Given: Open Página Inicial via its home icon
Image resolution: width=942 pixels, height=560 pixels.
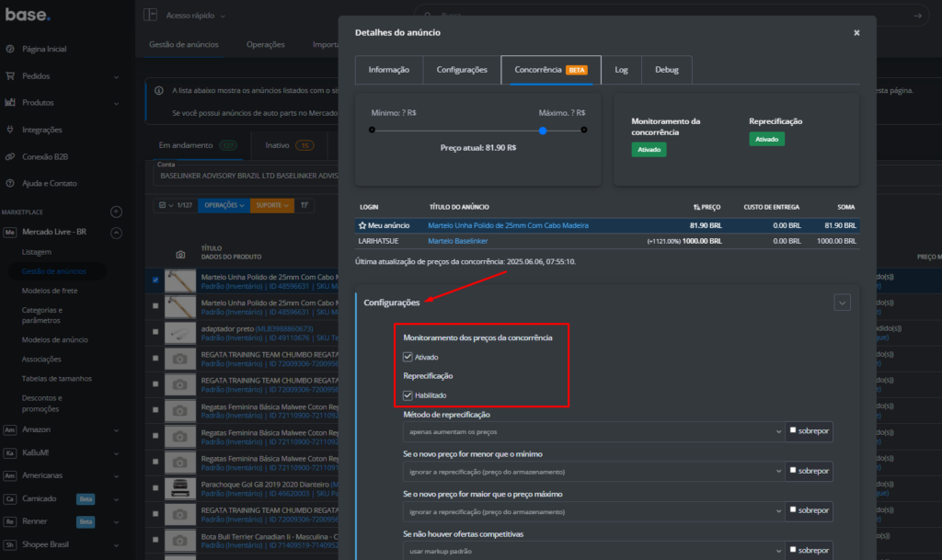Looking at the screenshot, I should [10, 49].
